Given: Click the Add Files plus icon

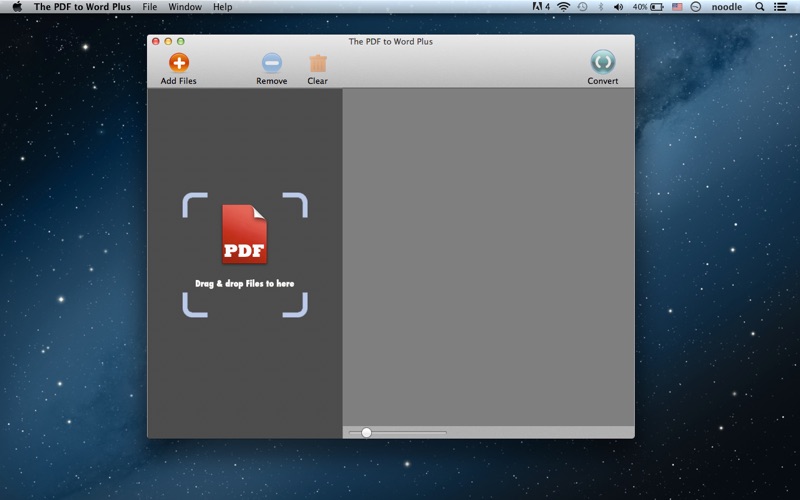Looking at the screenshot, I should [x=179, y=63].
